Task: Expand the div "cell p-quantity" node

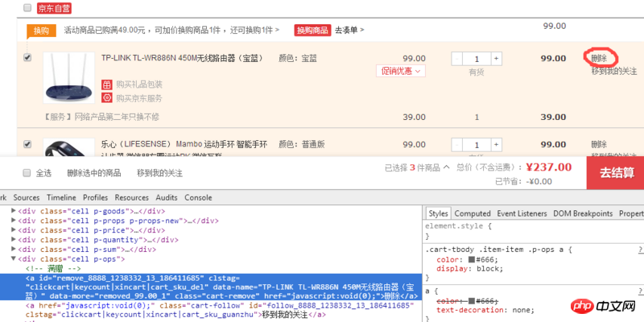Action: tap(14, 239)
